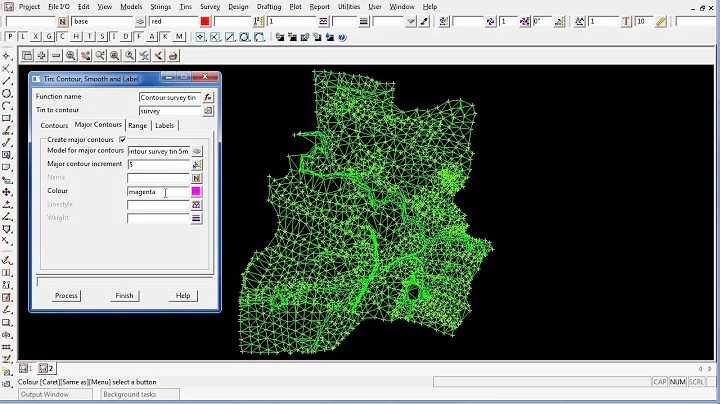
Task: Click the 'base' model field in toolbar
Action: [x=102, y=22]
